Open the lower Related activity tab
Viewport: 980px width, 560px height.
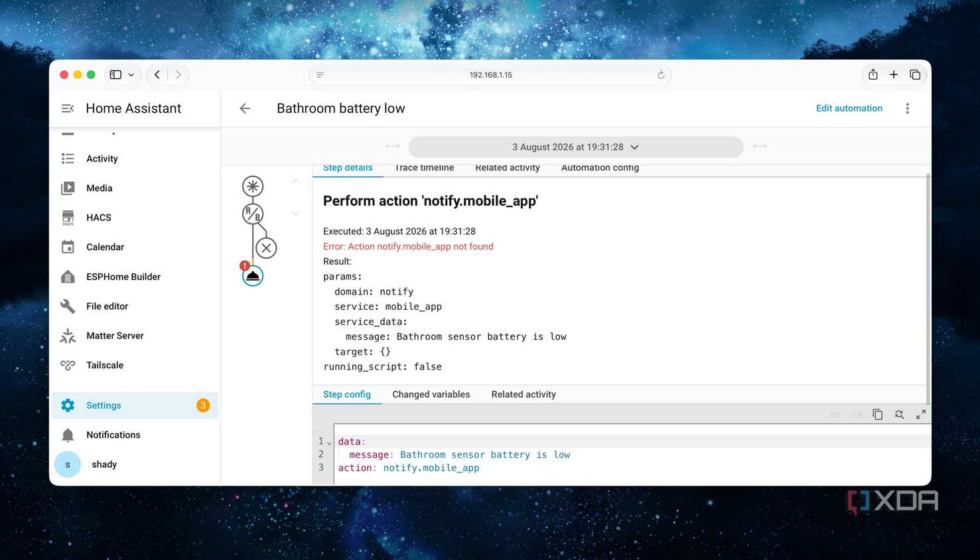pos(524,394)
